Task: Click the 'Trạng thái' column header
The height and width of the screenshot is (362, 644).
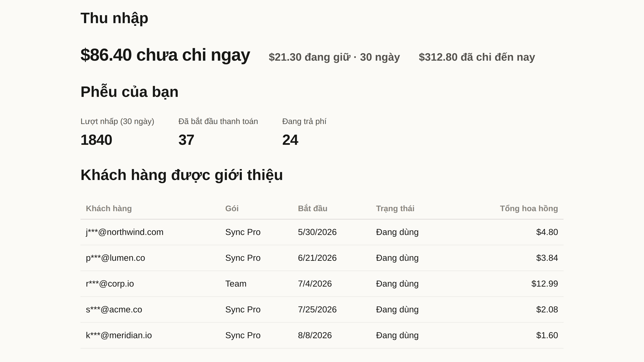Action: [395, 208]
